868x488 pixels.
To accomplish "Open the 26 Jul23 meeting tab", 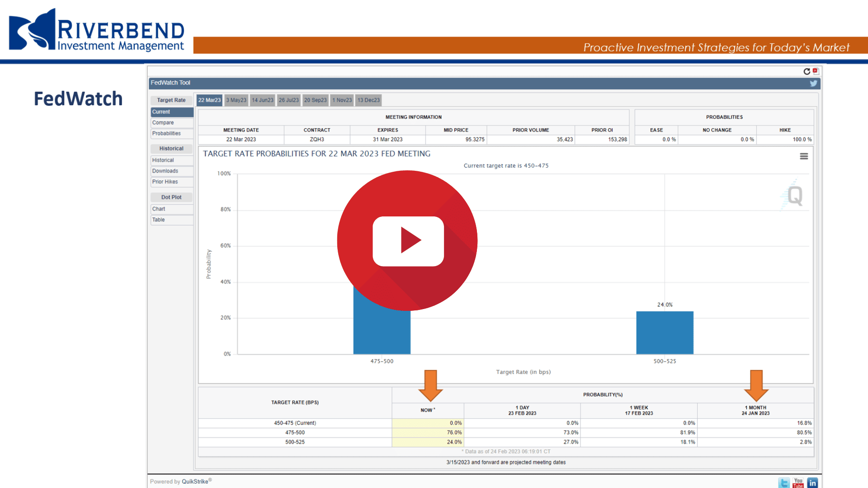I will pyautogui.click(x=288, y=100).
